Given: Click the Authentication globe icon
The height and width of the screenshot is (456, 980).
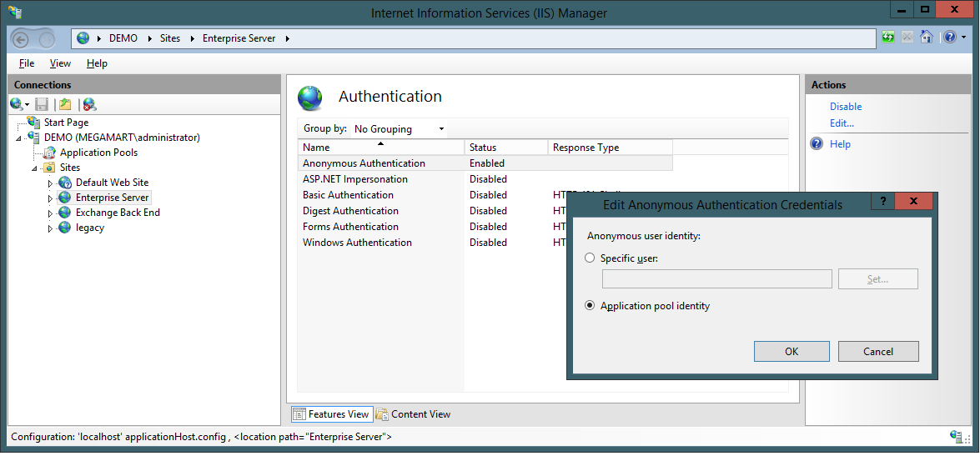Looking at the screenshot, I should [x=310, y=98].
